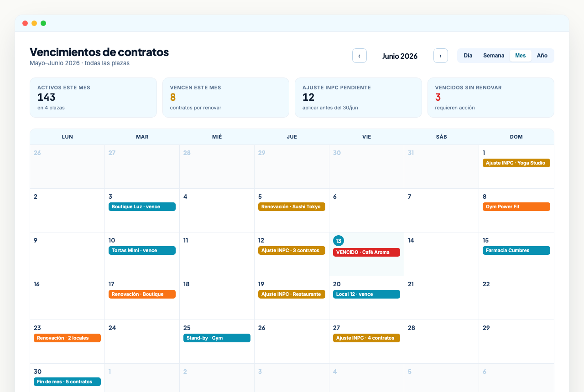
Task: Open the Activos este mes card
Action: 93,98
